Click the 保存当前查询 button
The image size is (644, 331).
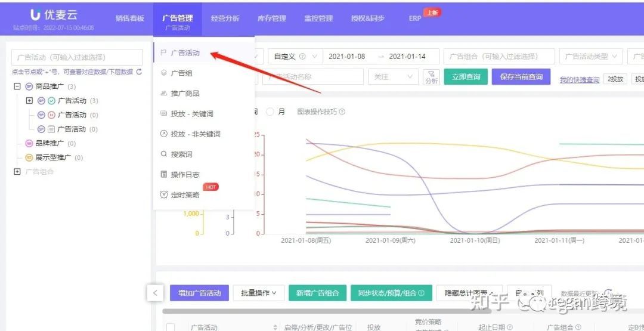pyautogui.click(x=521, y=77)
